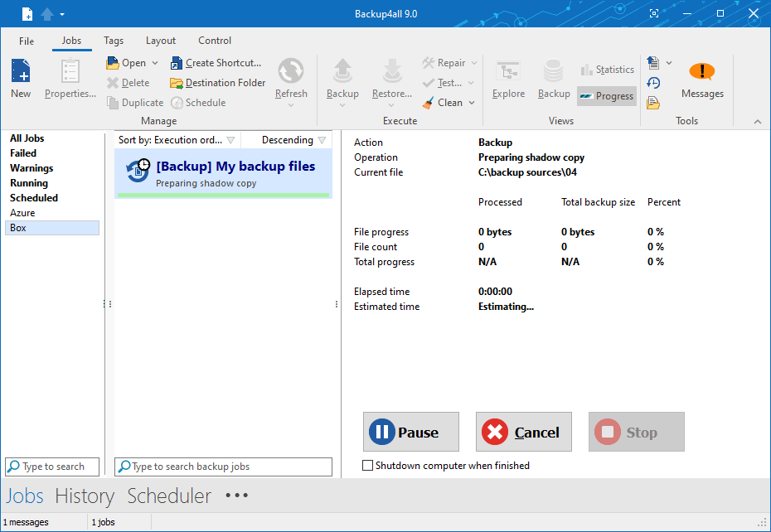Open the File menu
Image resolution: width=771 pixels, height=532 pixels.
[27, 41]
